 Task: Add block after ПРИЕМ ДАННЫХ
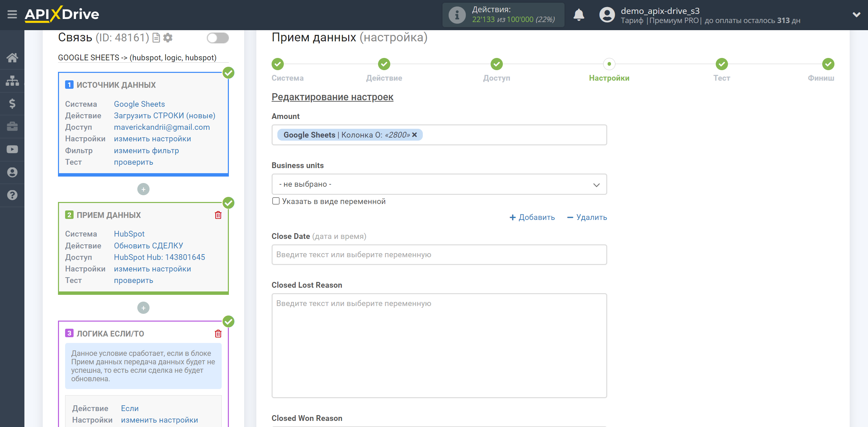click(x=143, y=308)
